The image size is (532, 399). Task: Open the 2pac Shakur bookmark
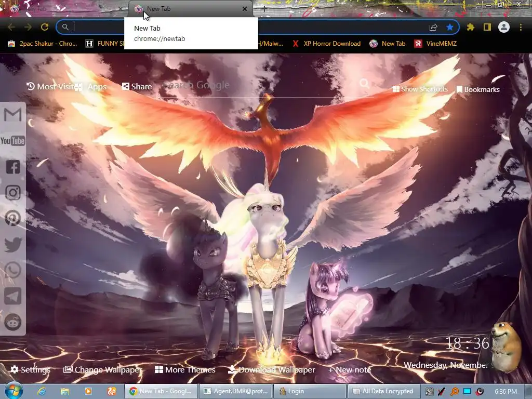43,44
